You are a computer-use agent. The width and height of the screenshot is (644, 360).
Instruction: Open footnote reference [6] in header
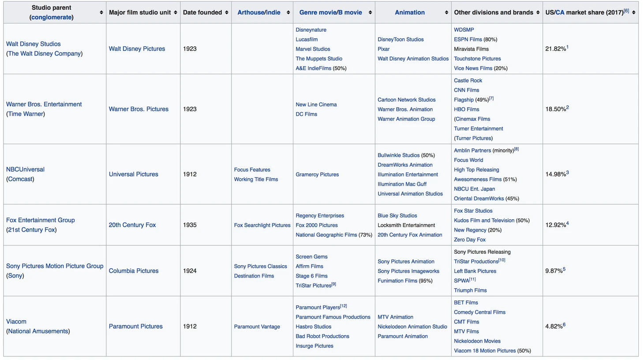point(626,11)
